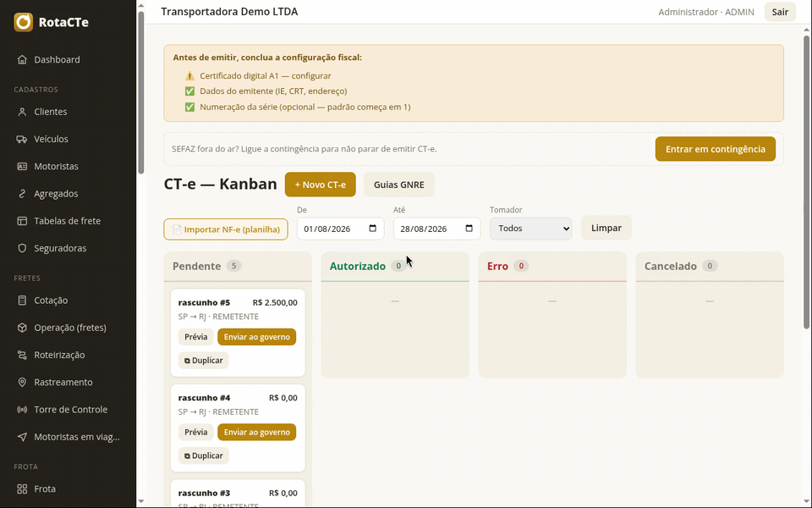812x508 pixels.
Task: Expand the Tomador dropdown
Action: coord(531,229)
